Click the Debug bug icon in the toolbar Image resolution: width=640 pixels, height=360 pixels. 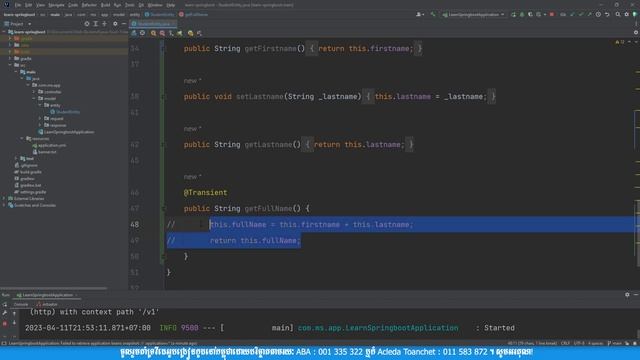tap(522, 14)
